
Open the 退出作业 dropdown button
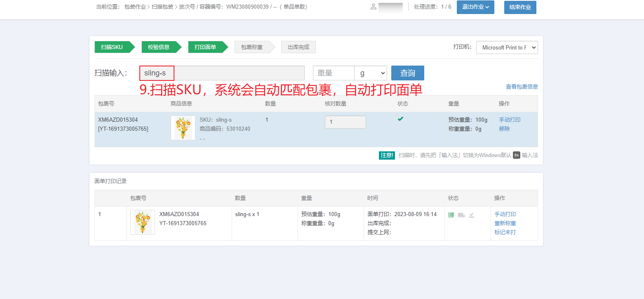click(475, 7)
